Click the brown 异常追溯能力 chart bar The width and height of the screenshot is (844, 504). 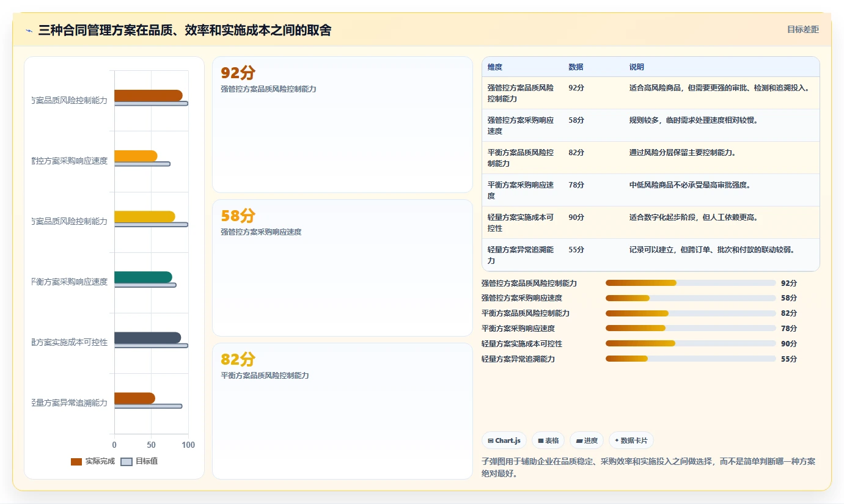click(134, 398)
